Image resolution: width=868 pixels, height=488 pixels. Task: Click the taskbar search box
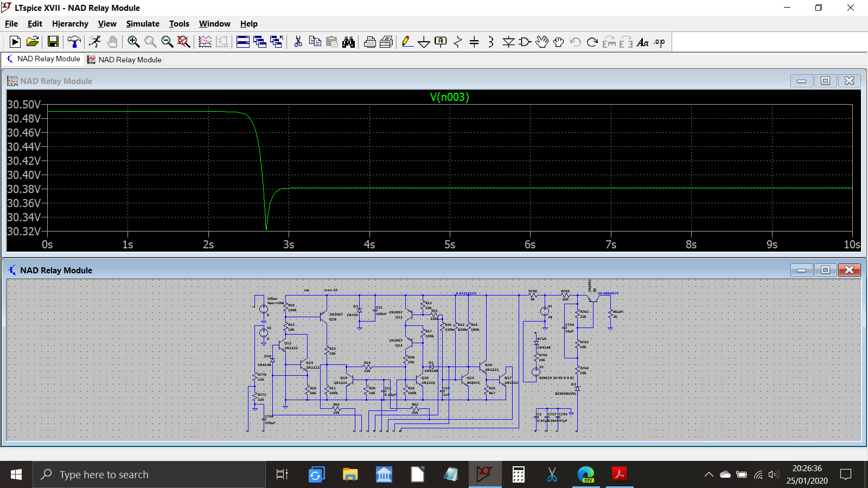[149, 475]
